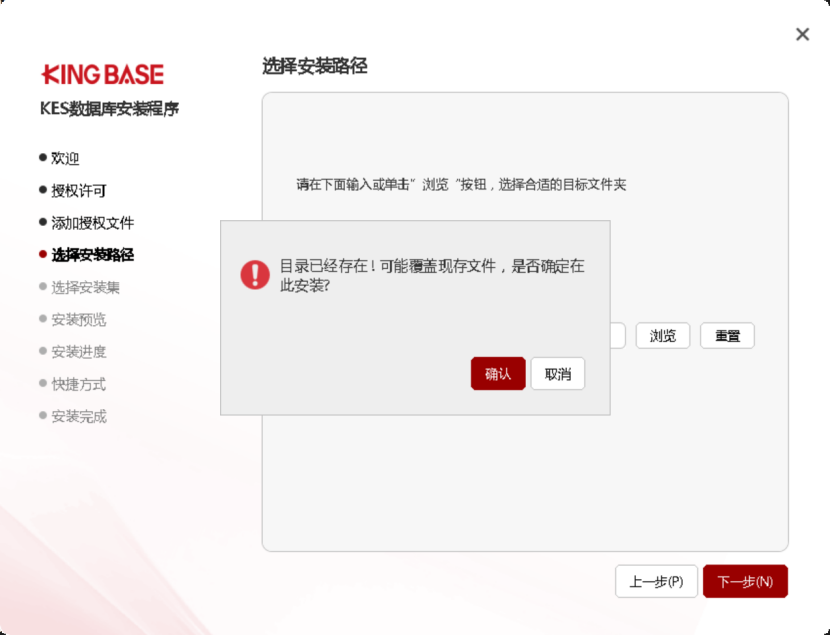
Task: Select the active 选择安装路径 step
Action: pyautogui.click(x=92, y=255)
